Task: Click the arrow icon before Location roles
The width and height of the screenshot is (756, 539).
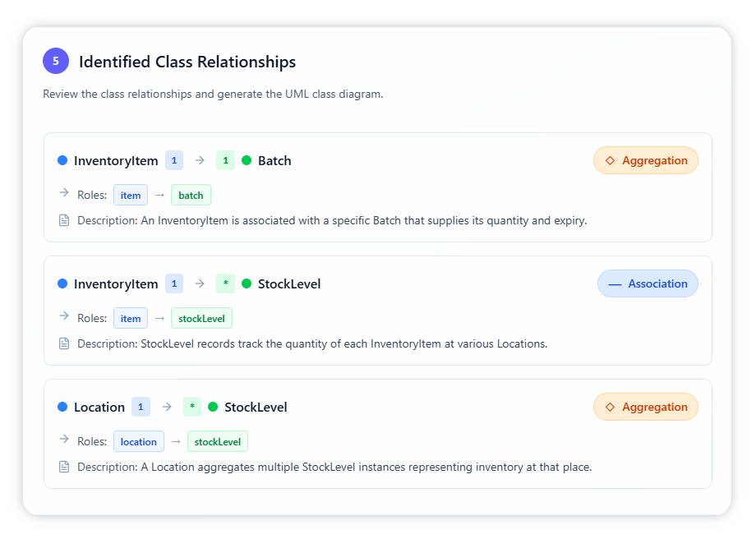Action: tap(64, 440)
